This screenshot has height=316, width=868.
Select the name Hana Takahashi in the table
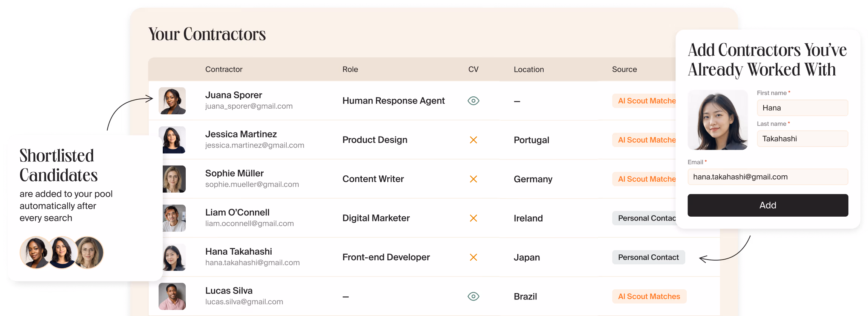pos(238,252)
